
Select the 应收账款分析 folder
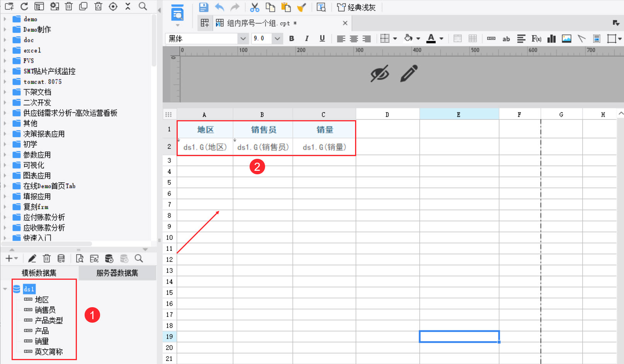[x=44, y=228]
